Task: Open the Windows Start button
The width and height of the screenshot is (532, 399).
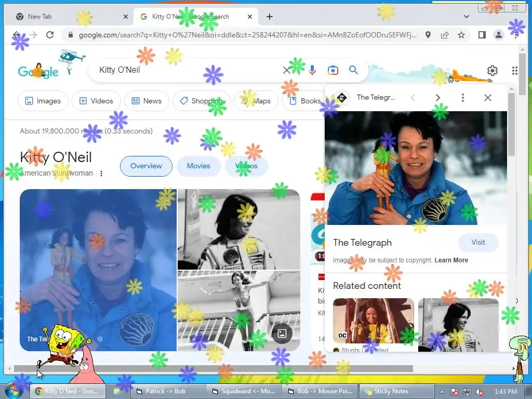Action: point(14,391)
